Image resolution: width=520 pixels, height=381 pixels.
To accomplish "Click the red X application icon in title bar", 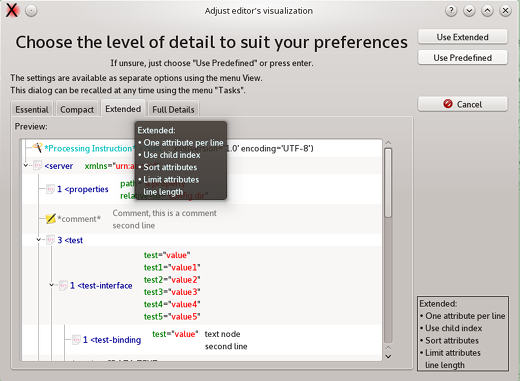I will 12,10.
